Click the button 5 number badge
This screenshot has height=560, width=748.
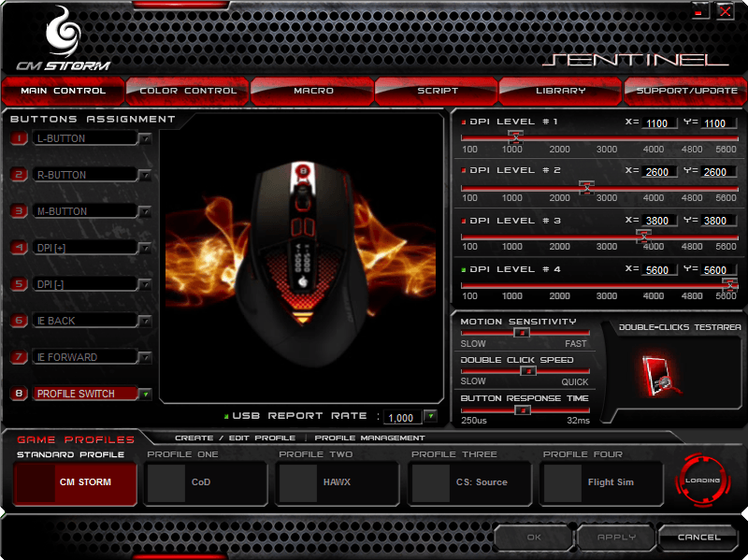(x=19, y=284)
